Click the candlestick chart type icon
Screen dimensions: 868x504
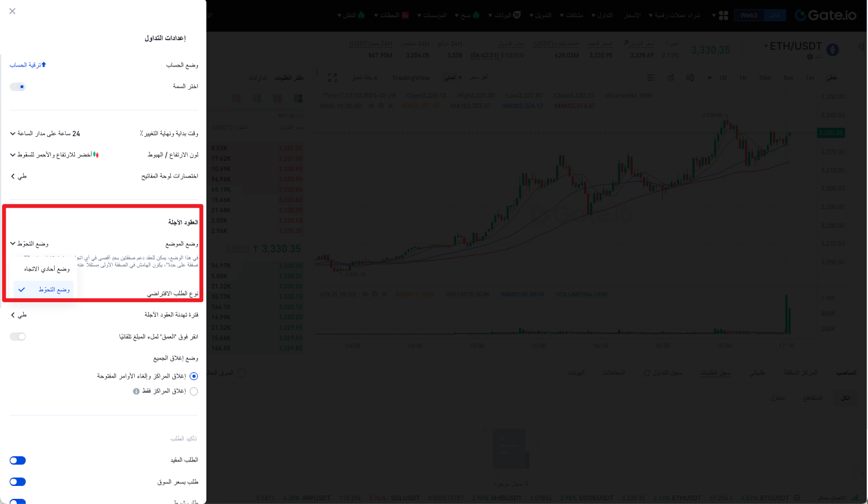click(x=690, y=77)
